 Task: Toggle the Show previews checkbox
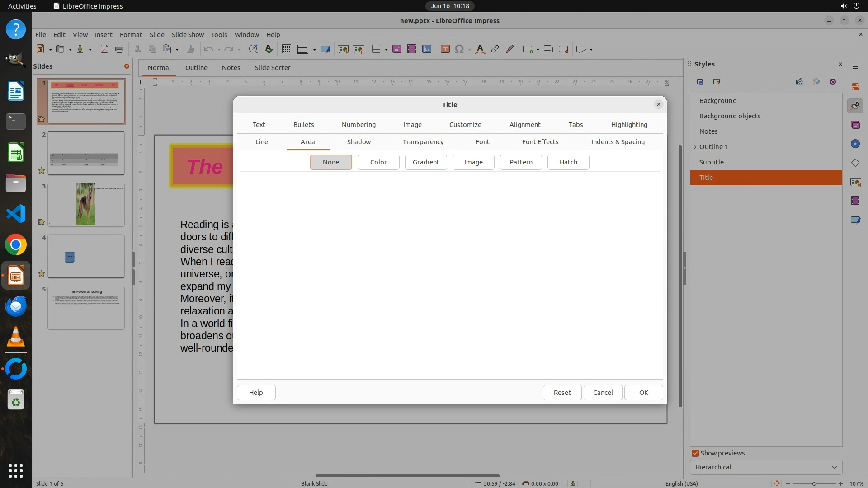coord(695,453)
